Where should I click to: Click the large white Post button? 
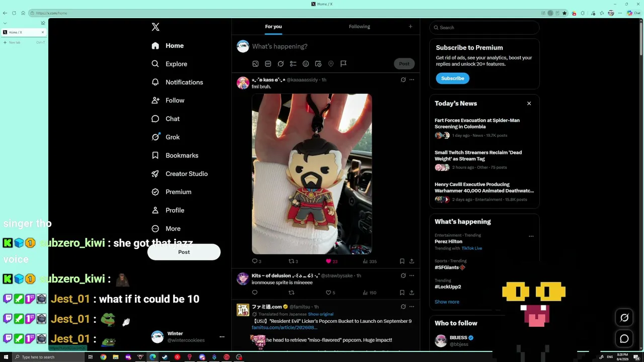point(184,252)
